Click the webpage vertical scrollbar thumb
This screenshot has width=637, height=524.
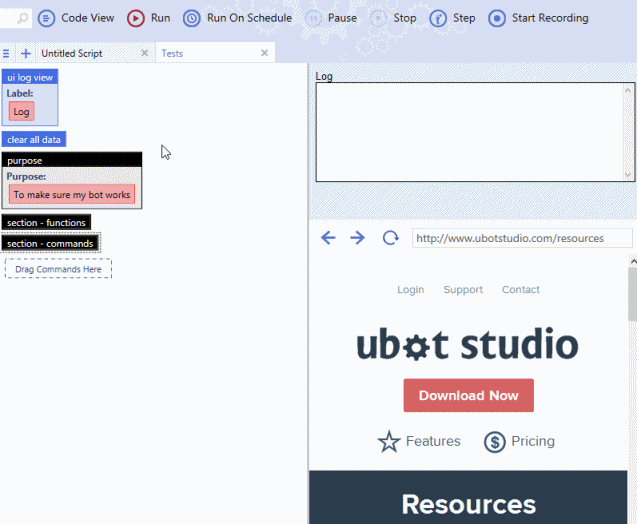[633, 294]
